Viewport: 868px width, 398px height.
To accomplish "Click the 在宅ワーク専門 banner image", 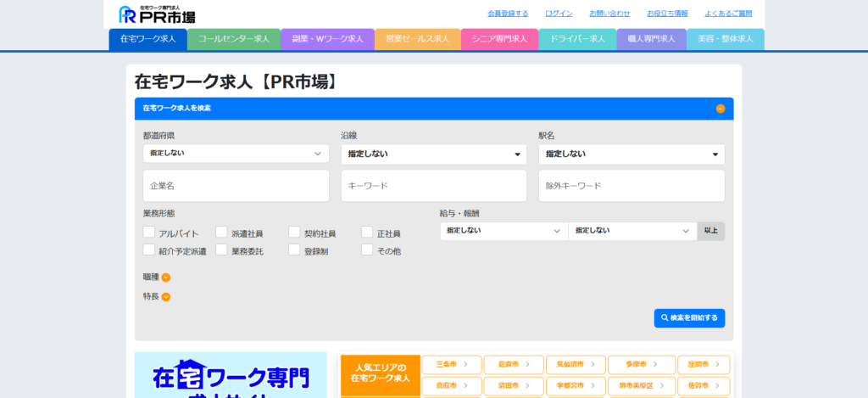I will click(231, 375).
